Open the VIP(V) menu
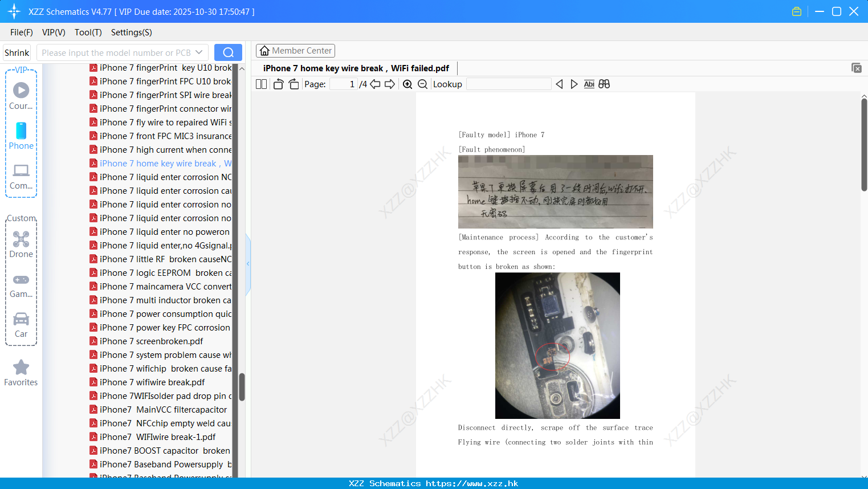 click(x=54, y=32)
